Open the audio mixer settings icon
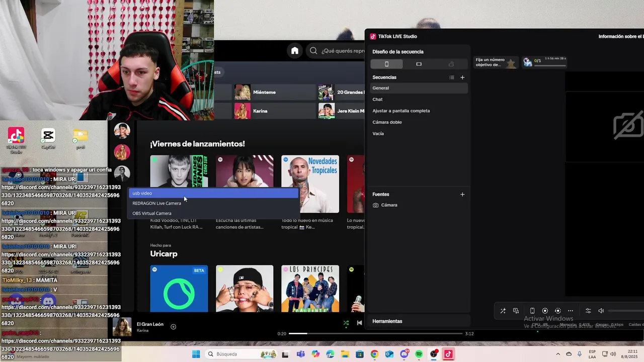Image resolution: width=644 pixels, height=362 pixels. coord(588,311)
